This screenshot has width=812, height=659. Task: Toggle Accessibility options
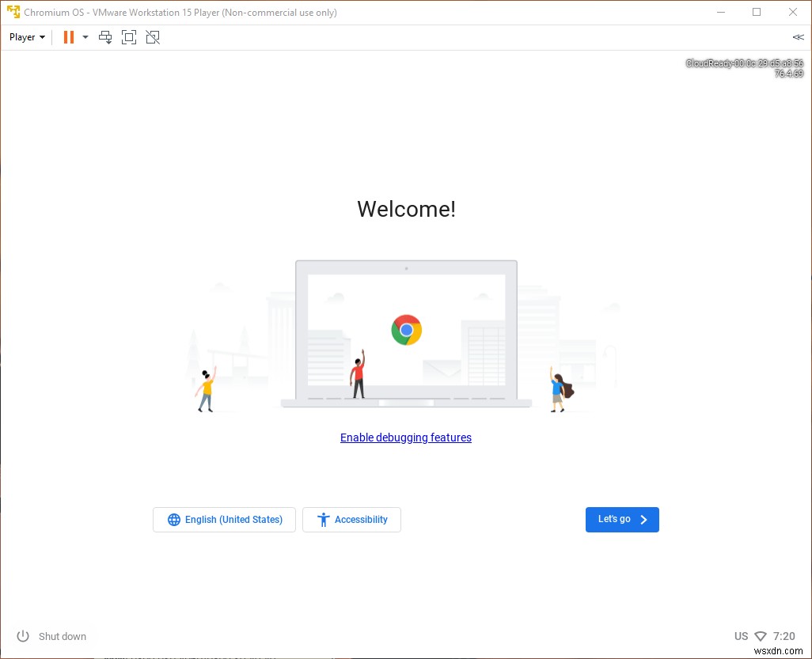[x=351, y=520]
